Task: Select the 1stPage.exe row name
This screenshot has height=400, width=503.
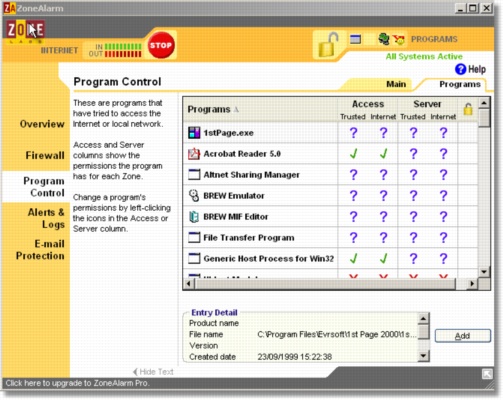Action: (x=228, y=133)
